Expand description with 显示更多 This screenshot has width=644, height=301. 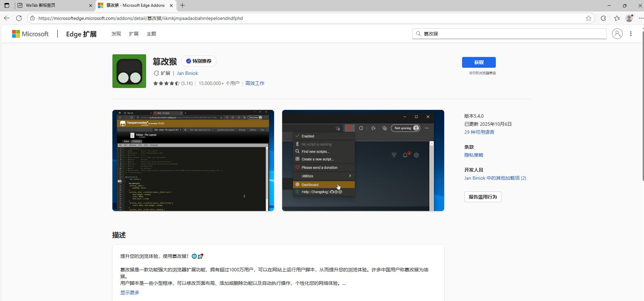pyautogui.click(x=130, y=293)
